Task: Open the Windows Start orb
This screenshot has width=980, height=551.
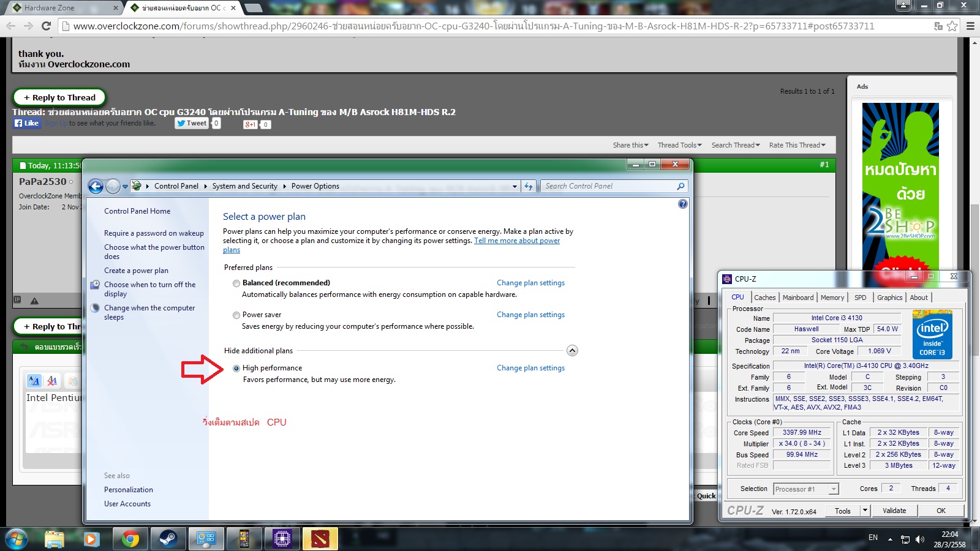Action: pos(17,539)
